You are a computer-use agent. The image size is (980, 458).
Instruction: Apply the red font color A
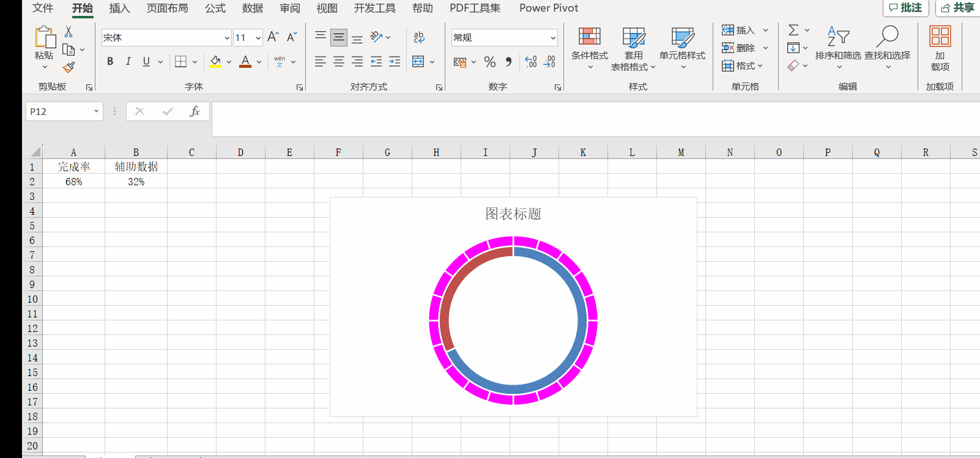[245, 61]
